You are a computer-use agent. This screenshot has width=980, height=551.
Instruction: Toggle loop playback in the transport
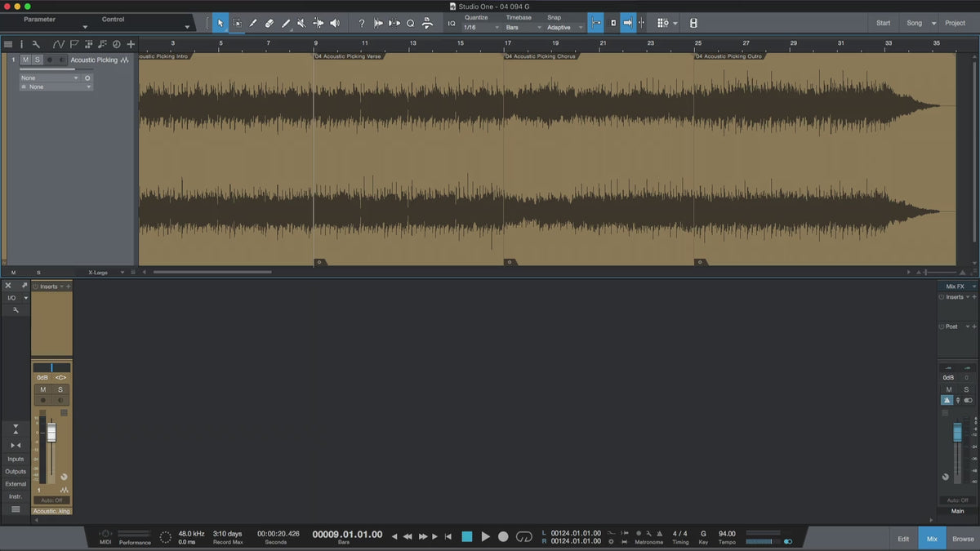524,536
